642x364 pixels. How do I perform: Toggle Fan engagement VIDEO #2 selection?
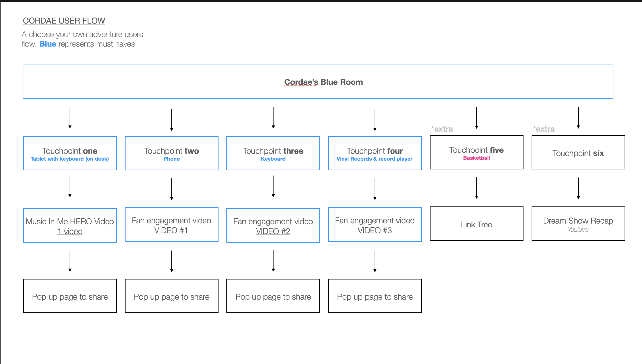pos(273,225)
